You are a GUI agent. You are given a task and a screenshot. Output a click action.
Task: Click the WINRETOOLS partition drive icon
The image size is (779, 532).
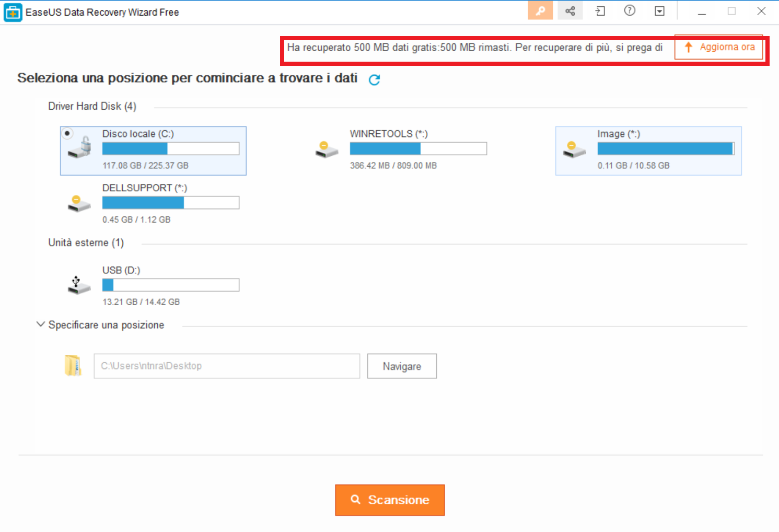click(x=327, y=150)
